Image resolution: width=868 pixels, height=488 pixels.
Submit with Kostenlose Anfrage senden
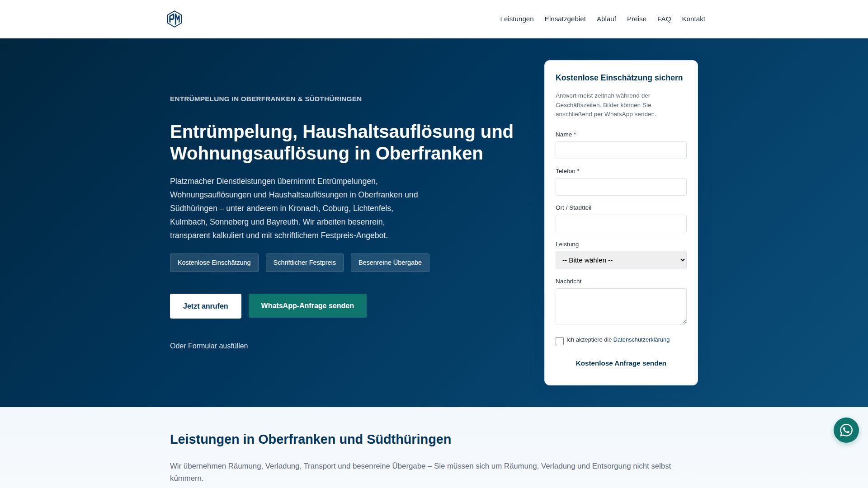[x=621, y=363]
